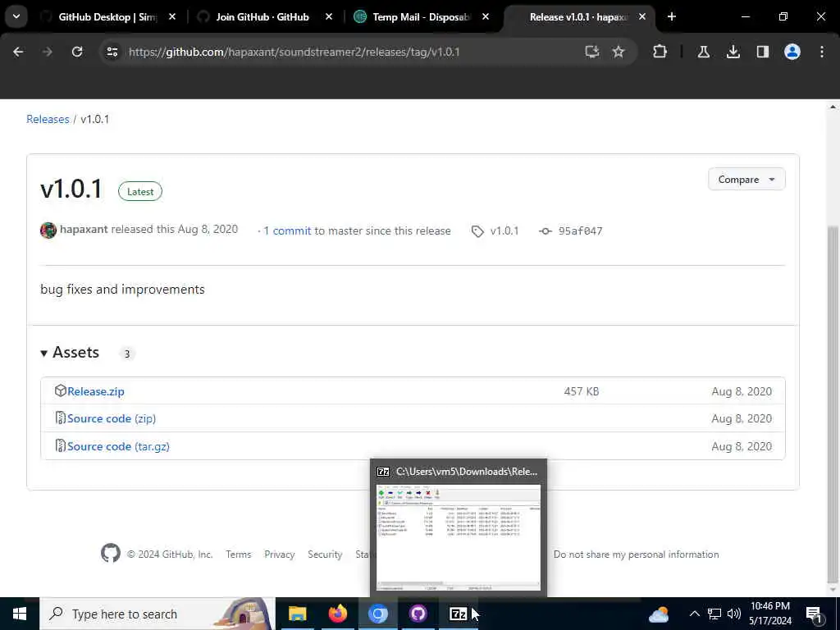Collapse the Assets section
The height and width of the screenshot is (630, 840).
pyautogui.click(x=71, y=353)
